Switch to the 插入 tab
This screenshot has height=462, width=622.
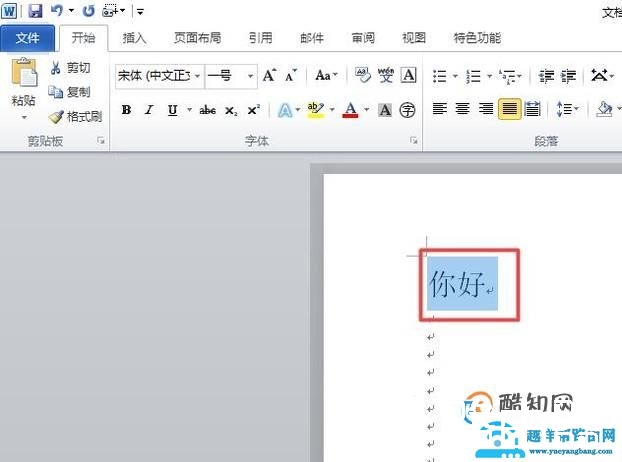point(134,38)
